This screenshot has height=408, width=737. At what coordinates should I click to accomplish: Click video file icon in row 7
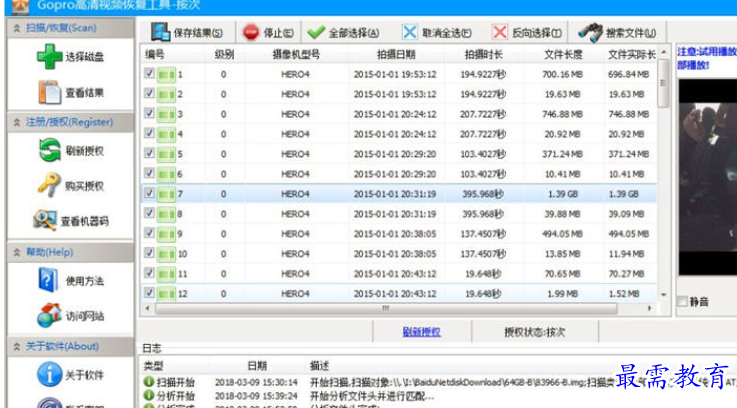pyautogui.click(x=166, y=194)
